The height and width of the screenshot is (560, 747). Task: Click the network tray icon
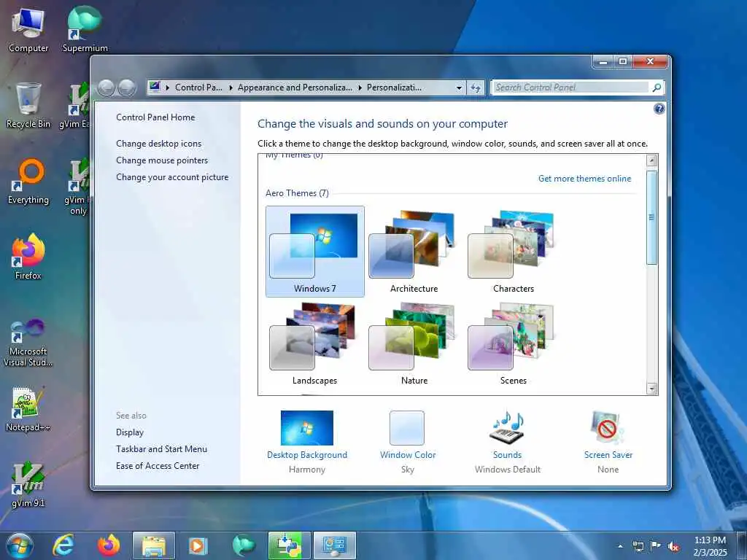(x=638, y=546)
